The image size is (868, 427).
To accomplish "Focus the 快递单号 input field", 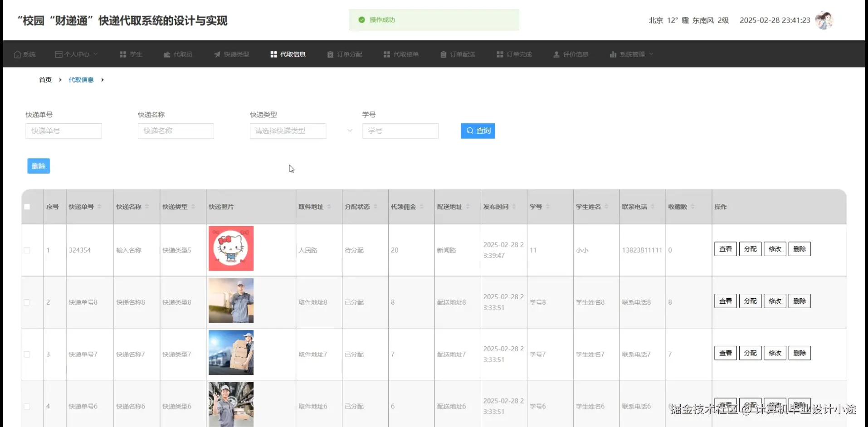I will point(63,131).
